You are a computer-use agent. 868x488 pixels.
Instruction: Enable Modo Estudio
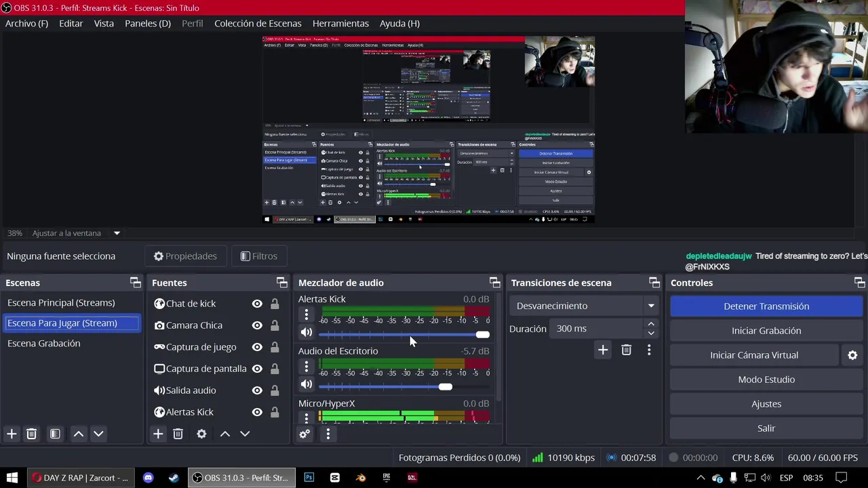766,380
